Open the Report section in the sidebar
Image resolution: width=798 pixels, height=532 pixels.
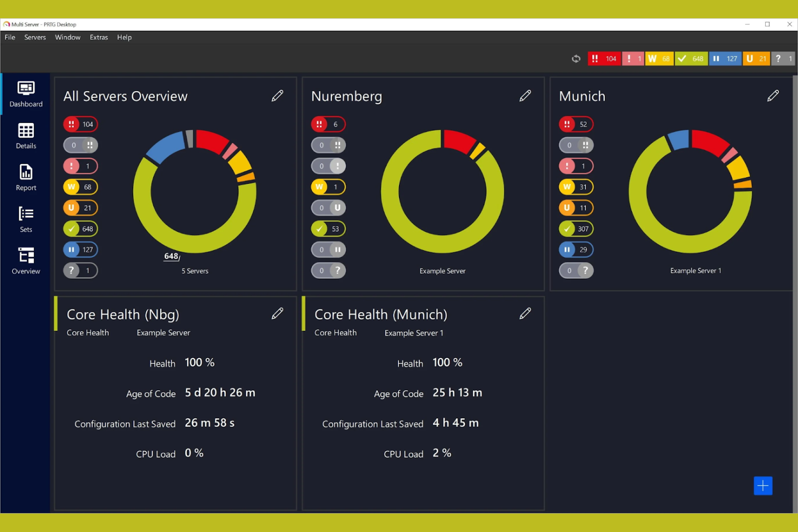(x=25, y=177)
